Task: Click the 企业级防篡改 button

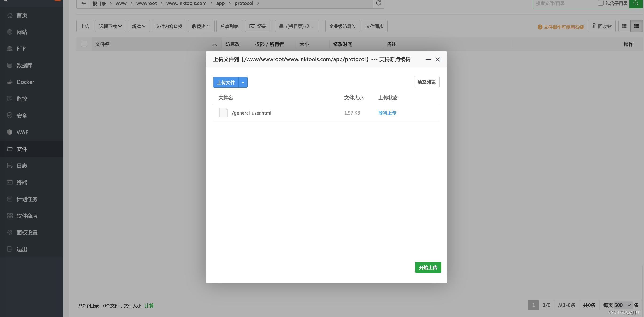Action: point(342,26)
